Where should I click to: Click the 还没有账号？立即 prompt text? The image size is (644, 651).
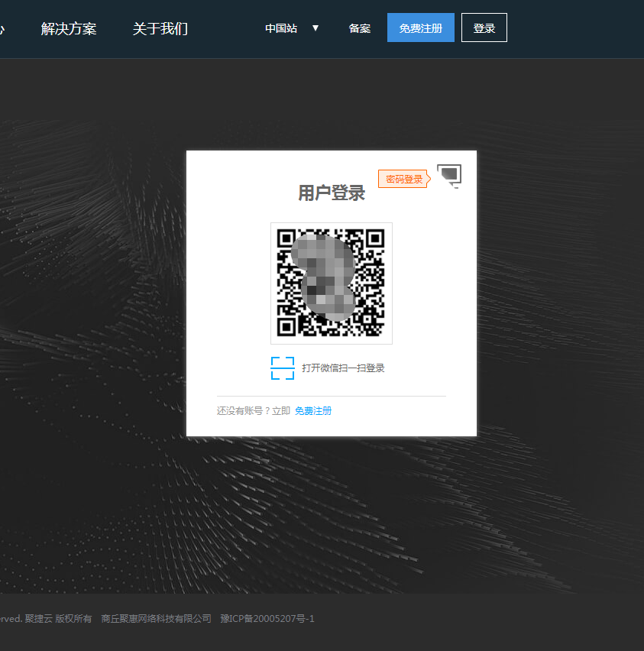(253, 411)
